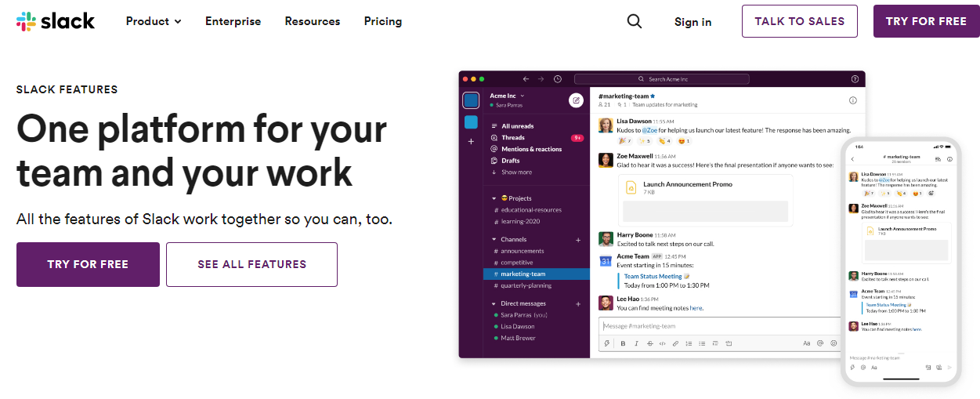The image size is (980, 399).
Task: Open the history clock icon in the app
Action: coord(557,79)
